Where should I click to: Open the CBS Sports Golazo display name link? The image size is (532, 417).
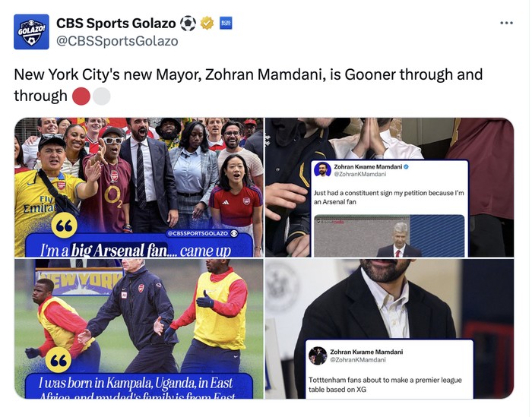click(x=116, y=23)
